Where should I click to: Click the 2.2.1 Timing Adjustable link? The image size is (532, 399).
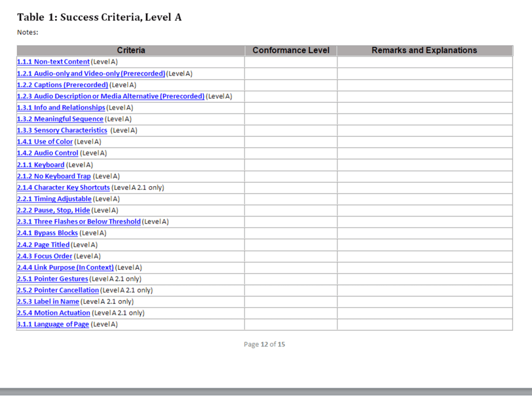coord(54,199)
